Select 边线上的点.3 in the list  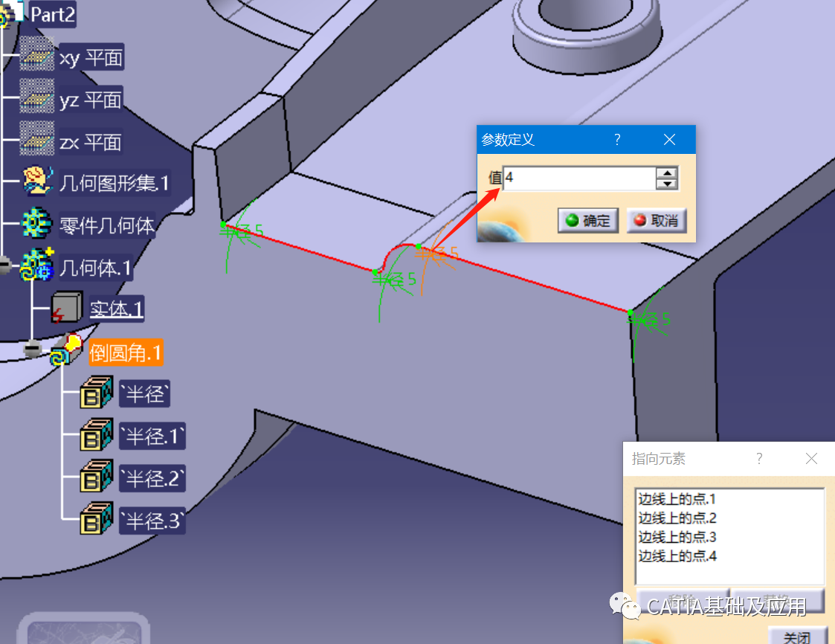[x=677, y=537]
